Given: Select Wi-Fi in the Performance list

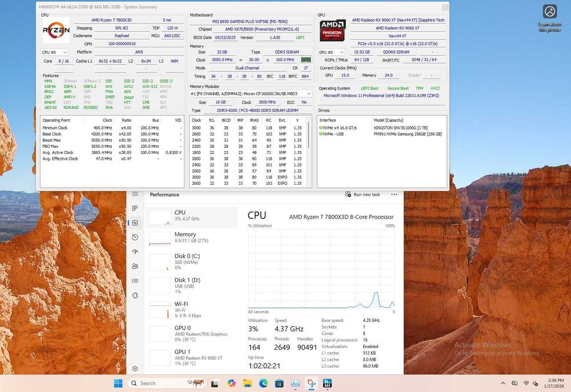Looking at the screenshot, I should click(191, 309).
